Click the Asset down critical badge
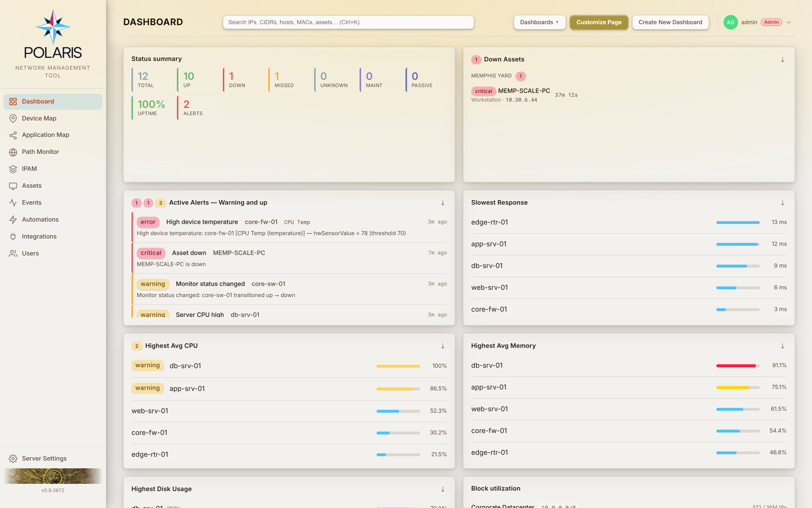 pyautogui.click(x=151, y=253)
